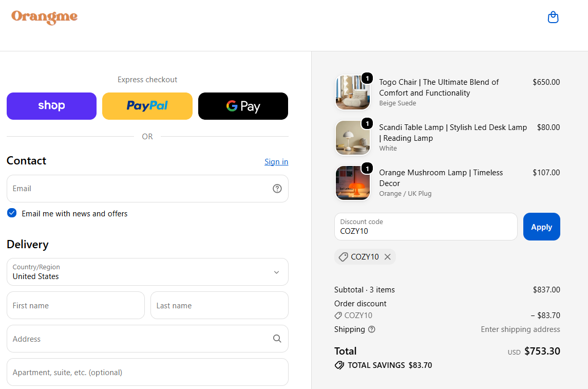Pay with Google Pay express checkout
Viewport: 588px width, 389px height.
[243, 106]
